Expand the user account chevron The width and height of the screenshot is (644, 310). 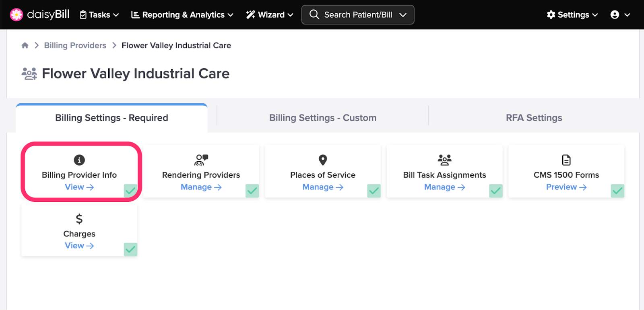coord(627,15)
